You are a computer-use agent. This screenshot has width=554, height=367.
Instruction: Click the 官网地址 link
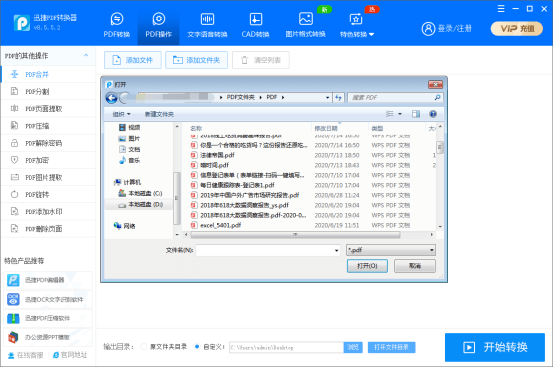pyautogui.click(x=70, y=355)
